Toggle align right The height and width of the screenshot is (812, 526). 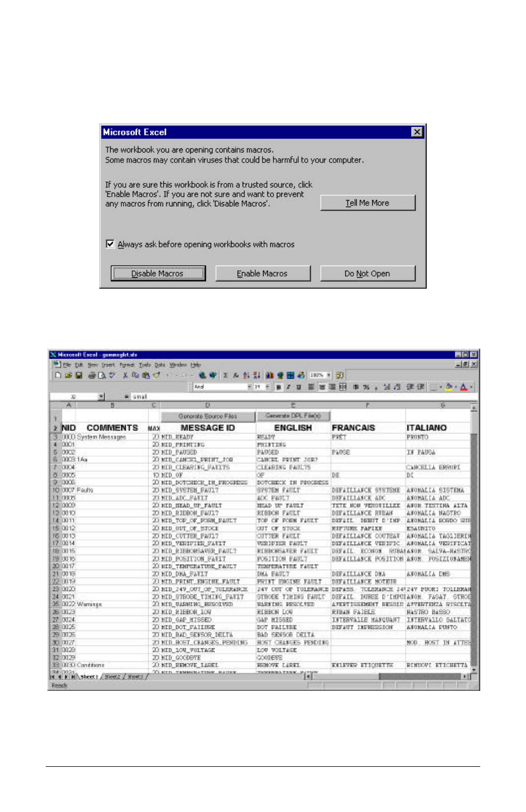[332, 387]
